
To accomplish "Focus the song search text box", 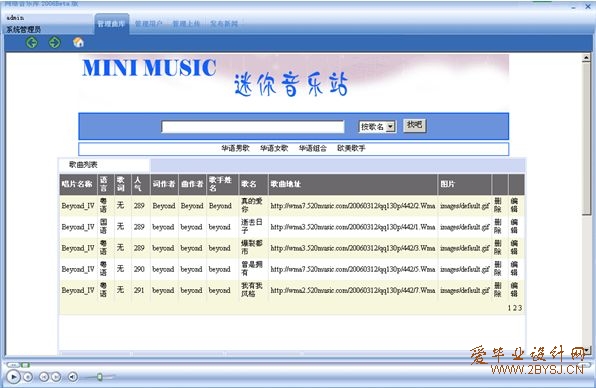I will point(253,127).
